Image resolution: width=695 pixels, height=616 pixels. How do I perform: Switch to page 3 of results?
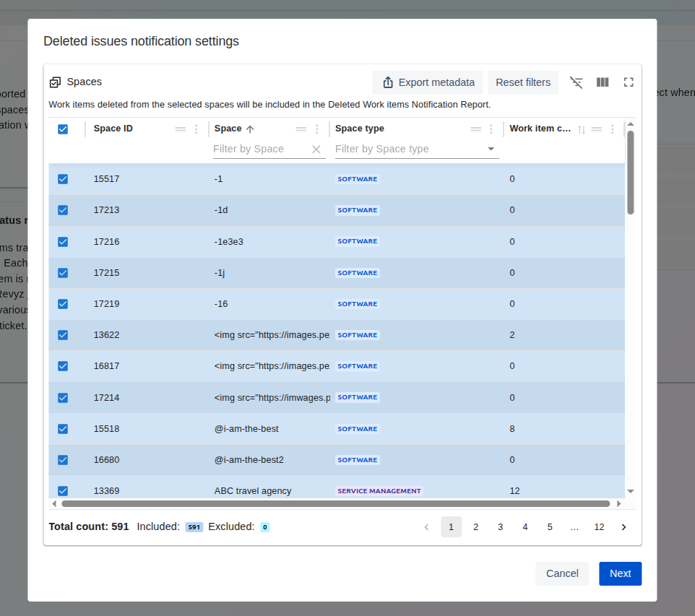tap(500, 527)
